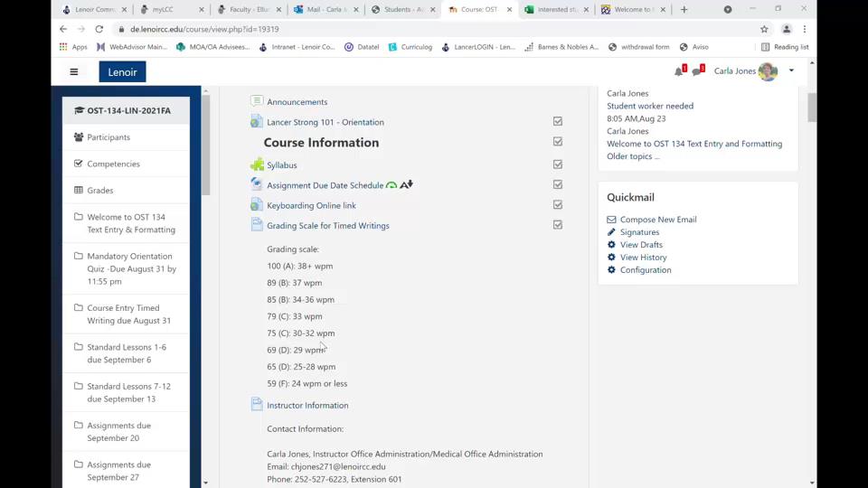Open the user menu dropdown arrow
This screenshot has width=868, height=488.
click(792, 70)
